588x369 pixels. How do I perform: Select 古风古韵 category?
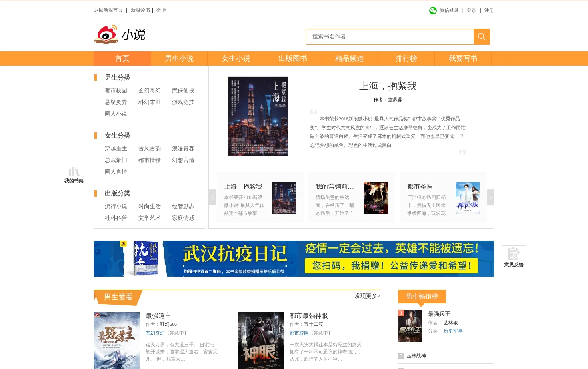point(150,149)
